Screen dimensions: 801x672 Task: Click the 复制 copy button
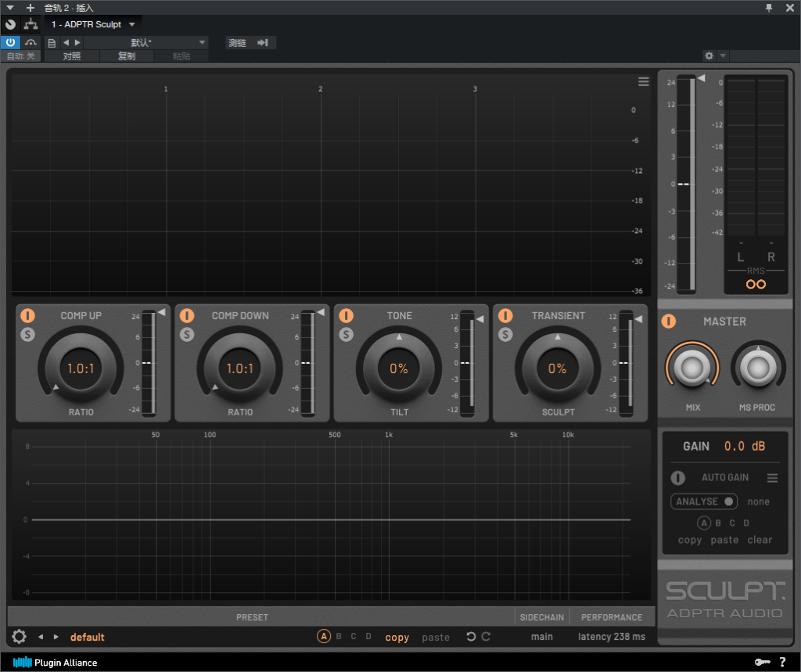[127, 56]
